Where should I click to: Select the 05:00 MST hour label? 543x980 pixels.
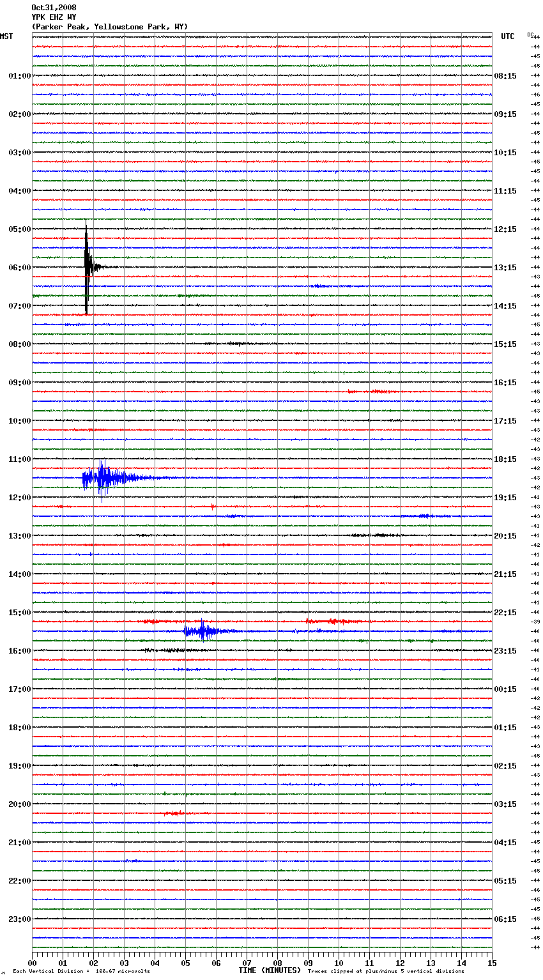tap(20, 229)
